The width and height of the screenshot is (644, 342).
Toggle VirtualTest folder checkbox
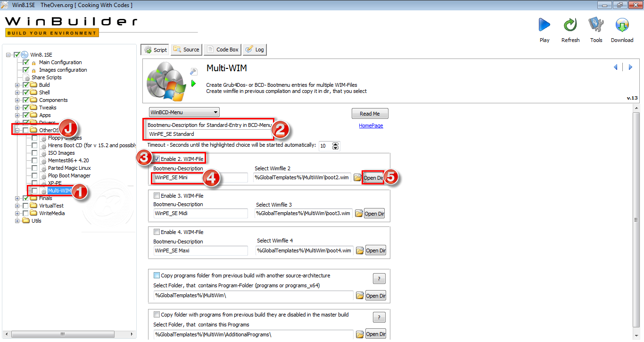tap(26, 206)
